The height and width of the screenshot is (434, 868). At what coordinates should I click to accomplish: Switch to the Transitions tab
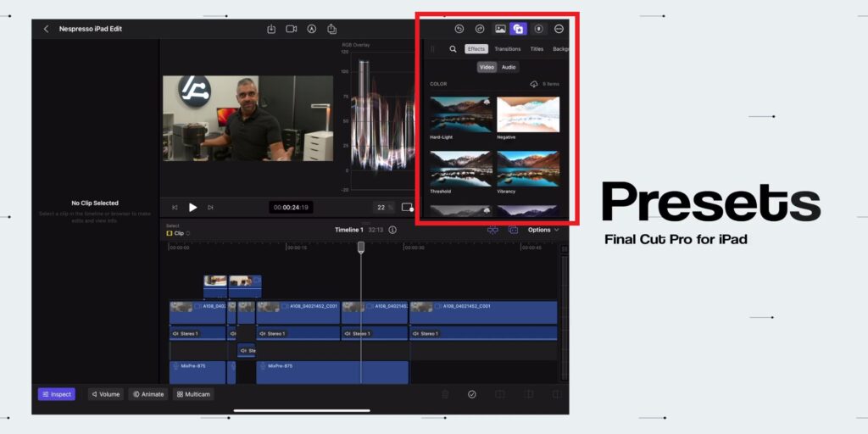coord(508,48)
